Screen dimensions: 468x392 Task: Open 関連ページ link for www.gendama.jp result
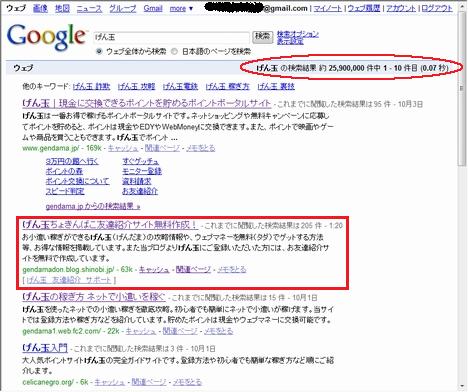pos(162,148)
